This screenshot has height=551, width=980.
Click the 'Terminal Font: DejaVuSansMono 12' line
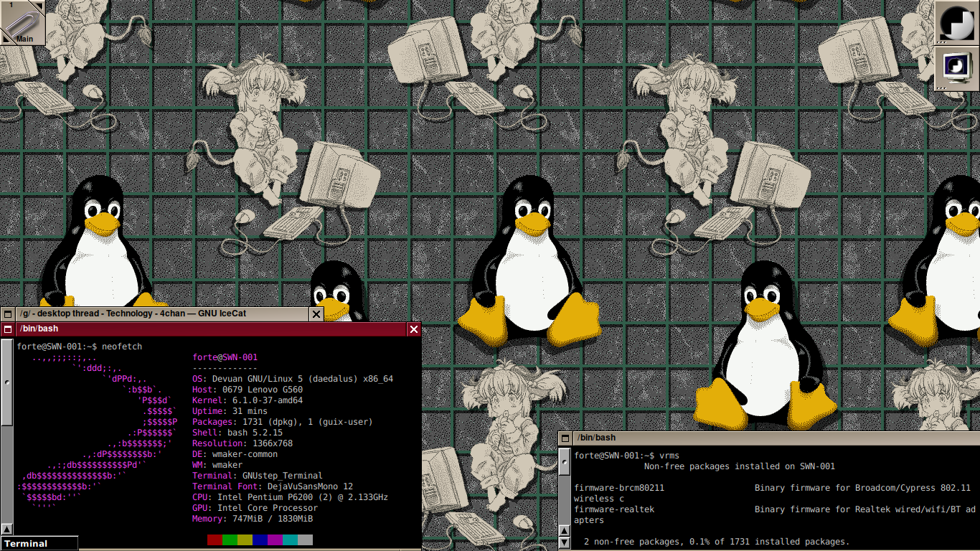point(273,486)
